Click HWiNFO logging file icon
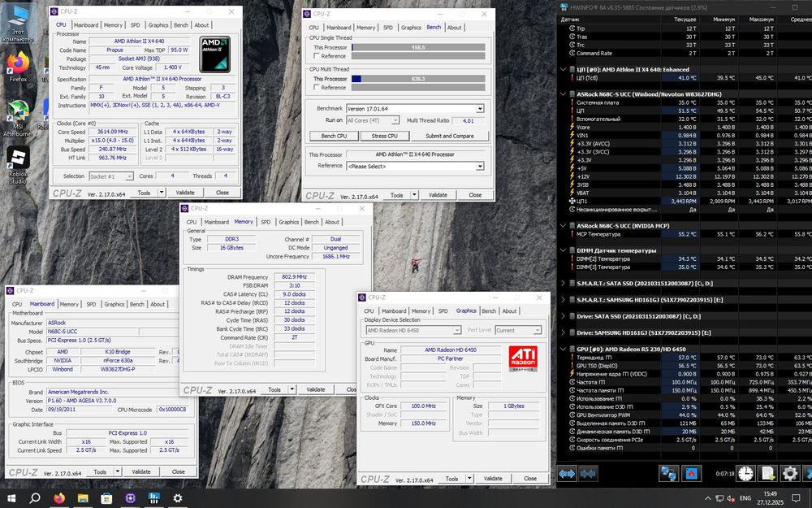Screen dimensions: 812x508 pos(768,473)
